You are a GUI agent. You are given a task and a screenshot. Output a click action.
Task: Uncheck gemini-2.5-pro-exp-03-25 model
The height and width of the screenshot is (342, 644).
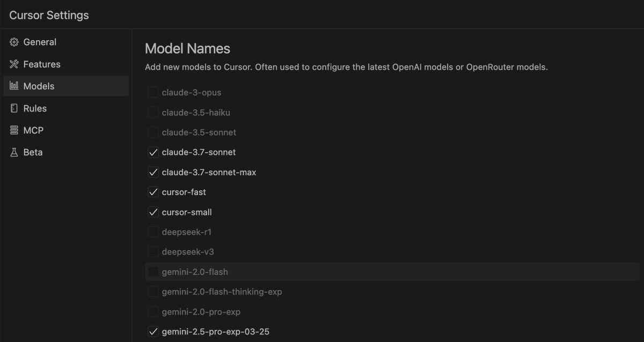(153, 332)
